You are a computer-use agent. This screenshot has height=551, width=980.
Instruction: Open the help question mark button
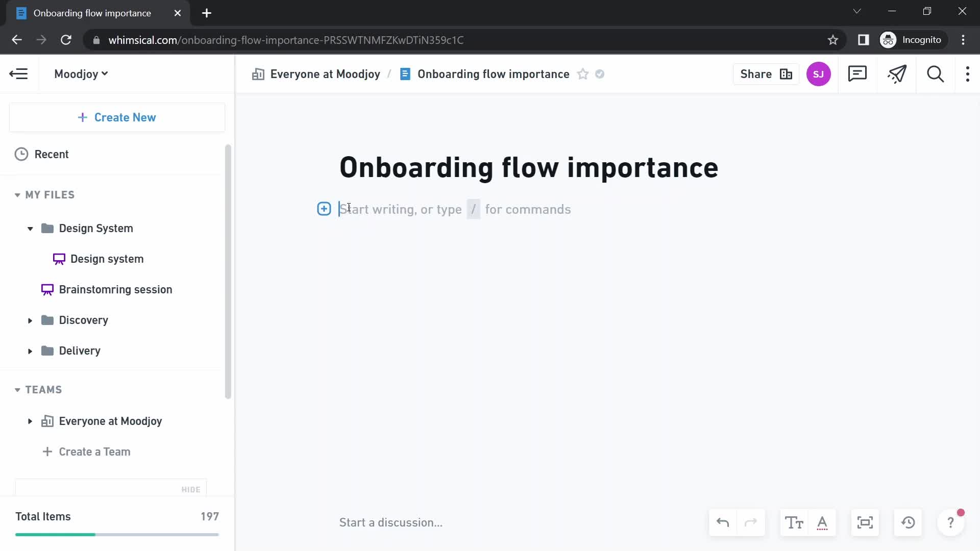951,523
